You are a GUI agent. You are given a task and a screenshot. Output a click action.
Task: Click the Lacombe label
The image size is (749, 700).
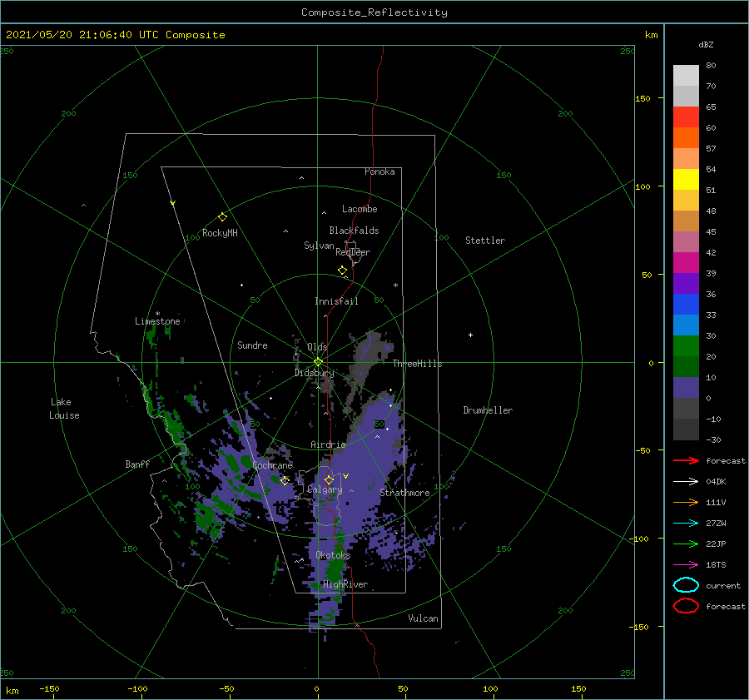[360, 209]
